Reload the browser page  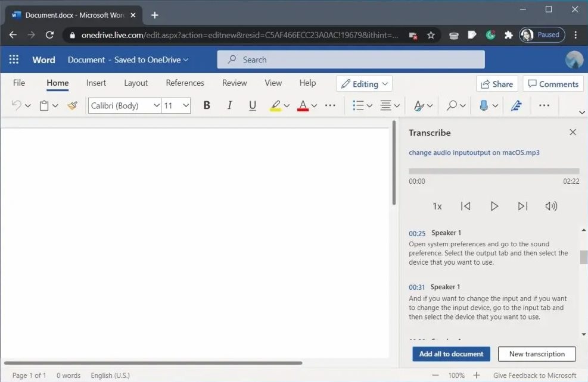click(x=49, y=35)
